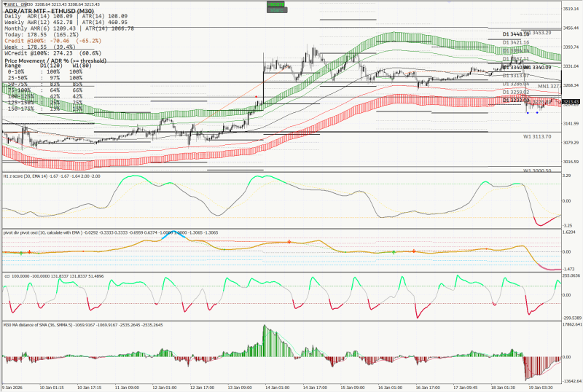Screen dimensions: 583x392
Task: Click the 12 Jan 17:00 time label
Action: (202, 388)
